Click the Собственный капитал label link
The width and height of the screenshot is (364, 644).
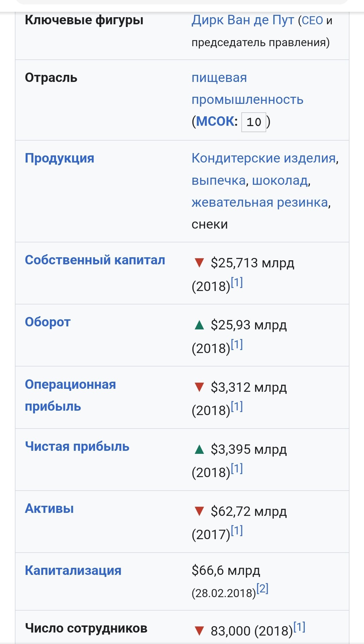(95, 260)
